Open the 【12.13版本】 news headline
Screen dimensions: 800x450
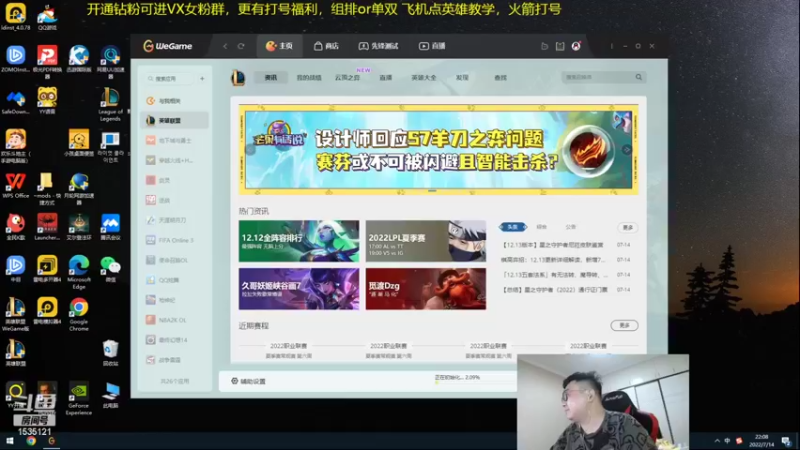click(x=553, y=245)
